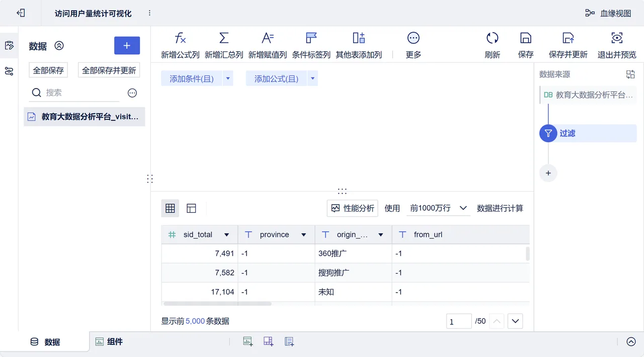Expand the bottom panel with the up-chevron circle
The height and width of the screenshot is (357, 644).
coord(631,342)
